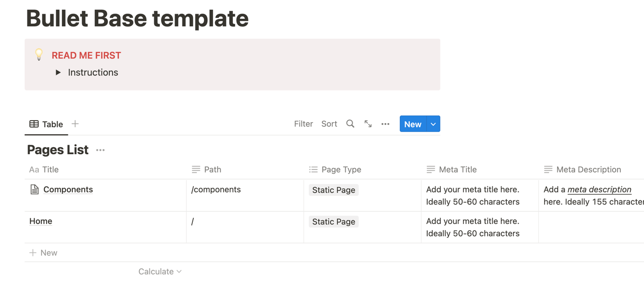Click the lightbulb callout icon

click(x=39, y=55)
